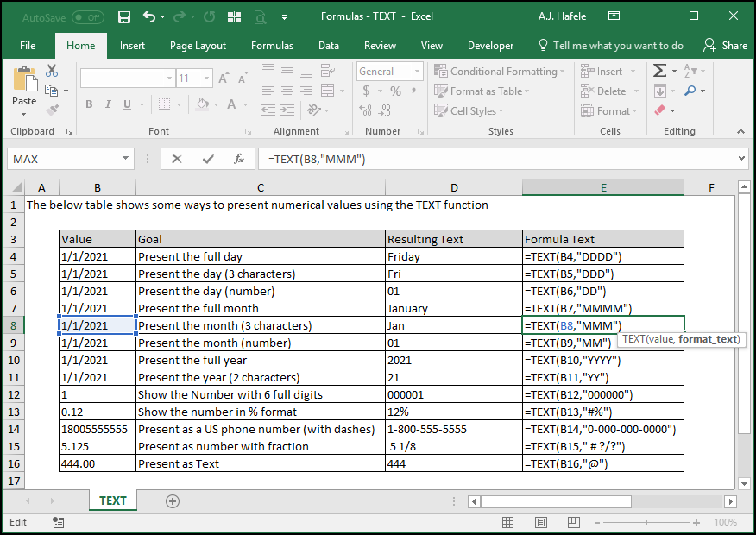756x535 pixels.
Task: Click the Save icon in the title bar
Action: [x=124, y=17]
